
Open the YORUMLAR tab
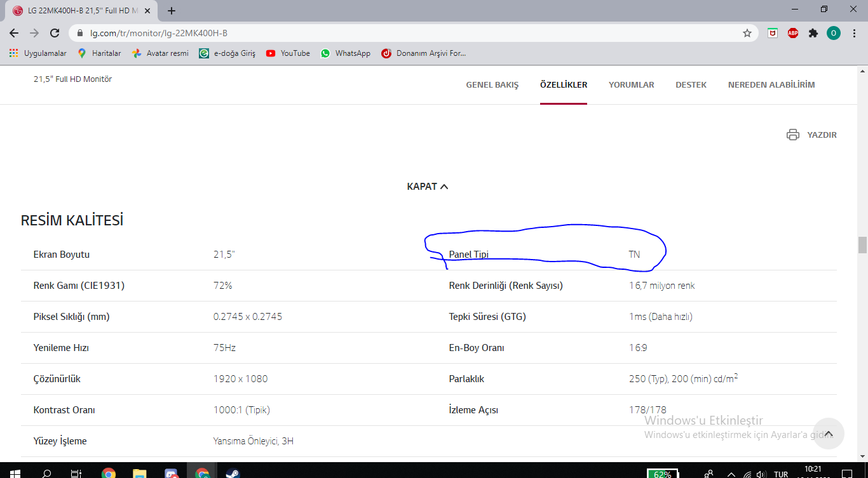pos(632,85)
